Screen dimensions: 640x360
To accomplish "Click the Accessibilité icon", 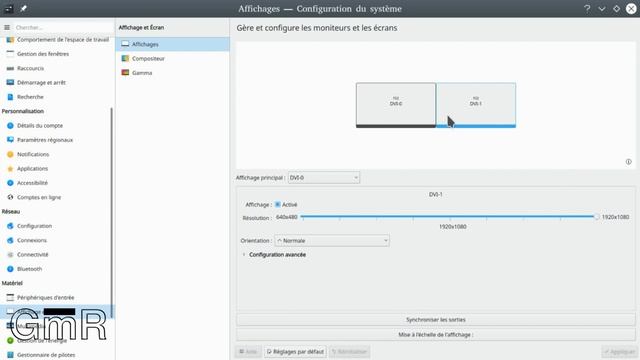I will [x=10, y=183].
